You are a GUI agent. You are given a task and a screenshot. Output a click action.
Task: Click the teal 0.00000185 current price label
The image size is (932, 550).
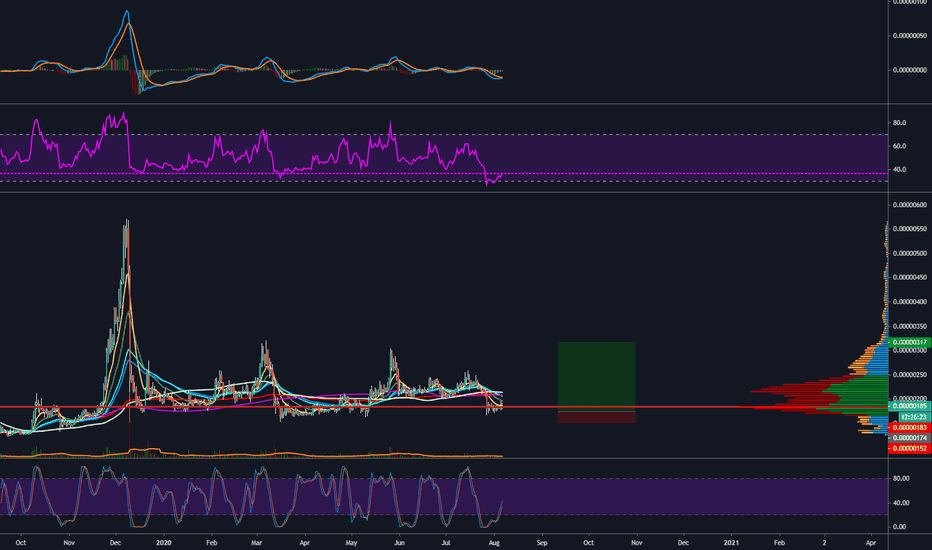[909, 406]
